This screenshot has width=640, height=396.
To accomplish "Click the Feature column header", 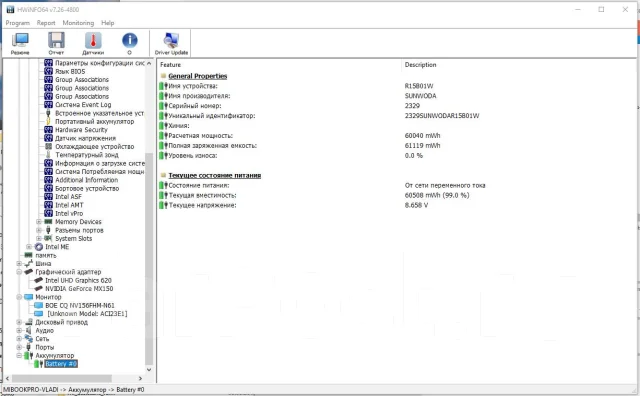I will coord(170,65).
